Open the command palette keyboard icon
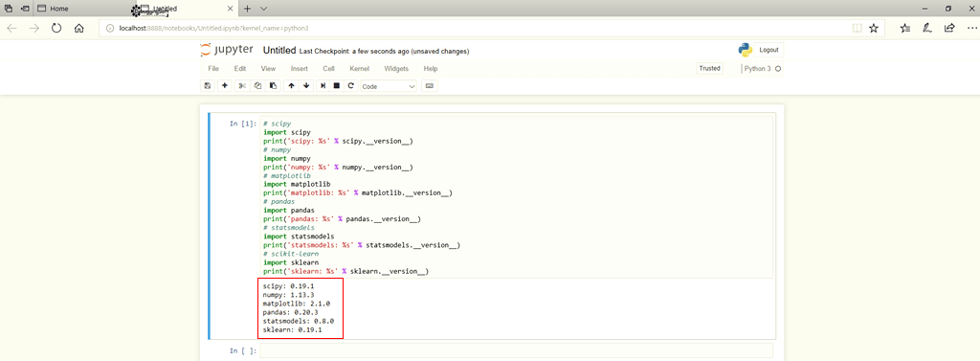 click(x=430, y=86)
